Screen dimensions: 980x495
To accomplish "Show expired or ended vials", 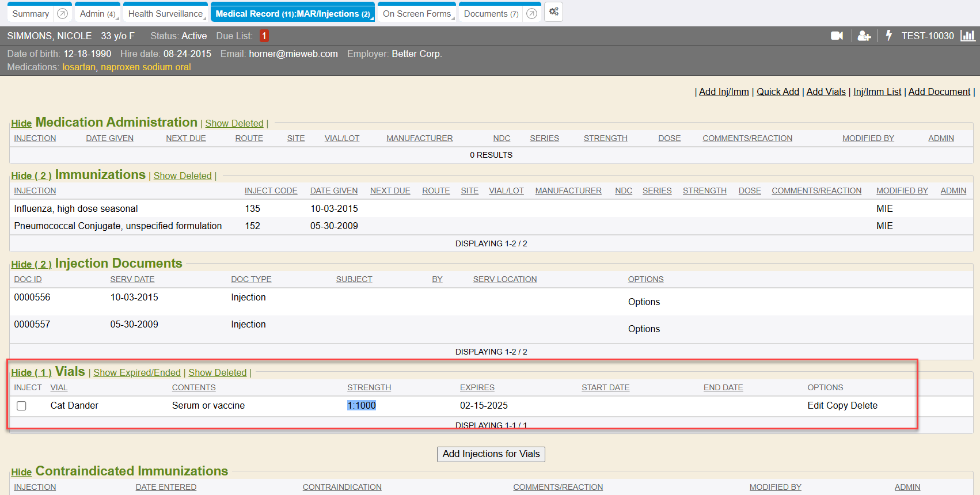I will (x=137, y=373).
